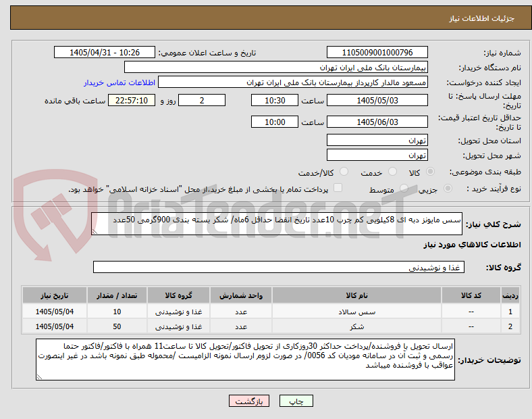Click the resize handle of buyer notes area

tap(39, 377)
